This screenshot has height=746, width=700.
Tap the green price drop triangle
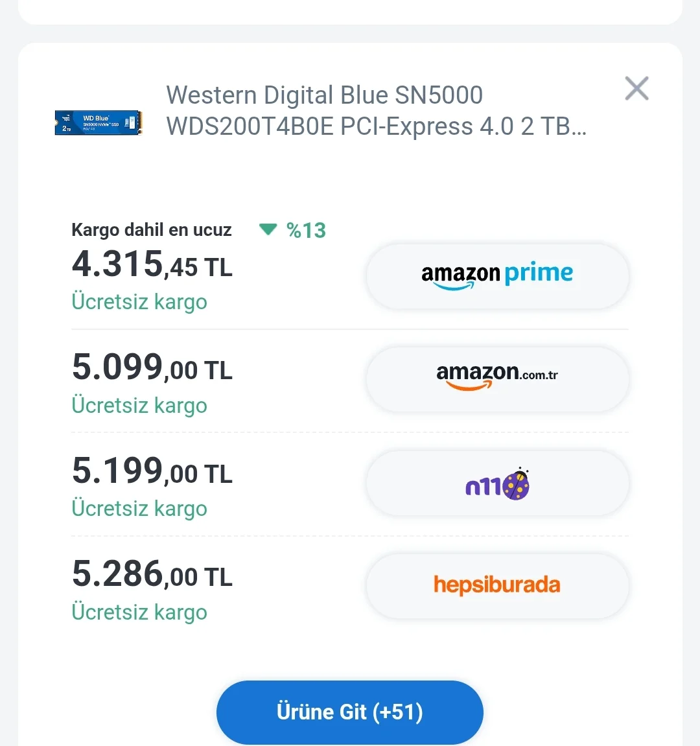point(268,229)
